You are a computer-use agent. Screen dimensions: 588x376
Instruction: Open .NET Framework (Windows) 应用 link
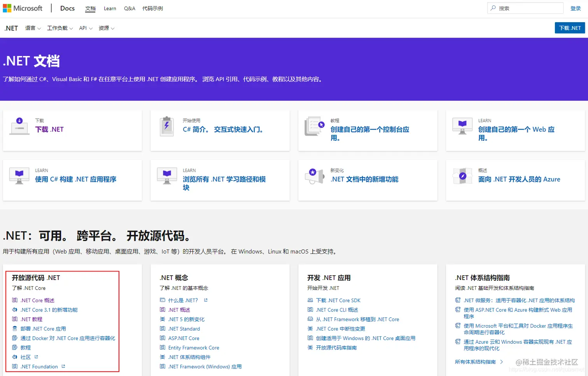tap(205, 367)
